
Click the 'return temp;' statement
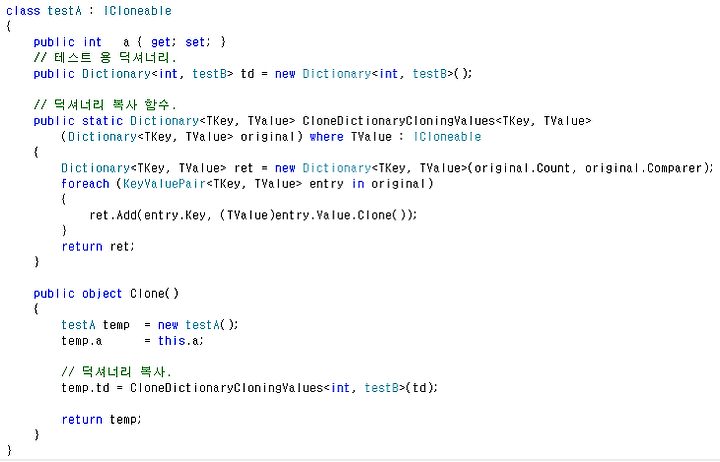(x=101, y=419)
